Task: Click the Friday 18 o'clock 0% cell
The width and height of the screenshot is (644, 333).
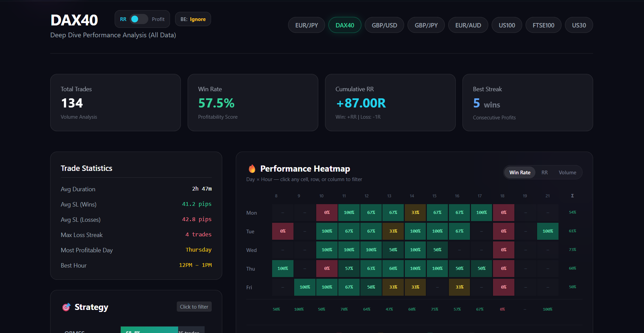Action: coord(504,287)
